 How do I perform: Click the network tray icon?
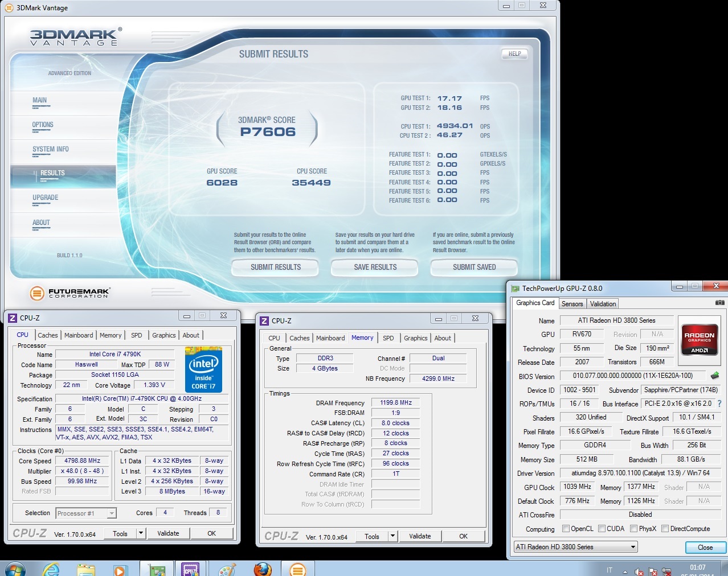point(666,571)
